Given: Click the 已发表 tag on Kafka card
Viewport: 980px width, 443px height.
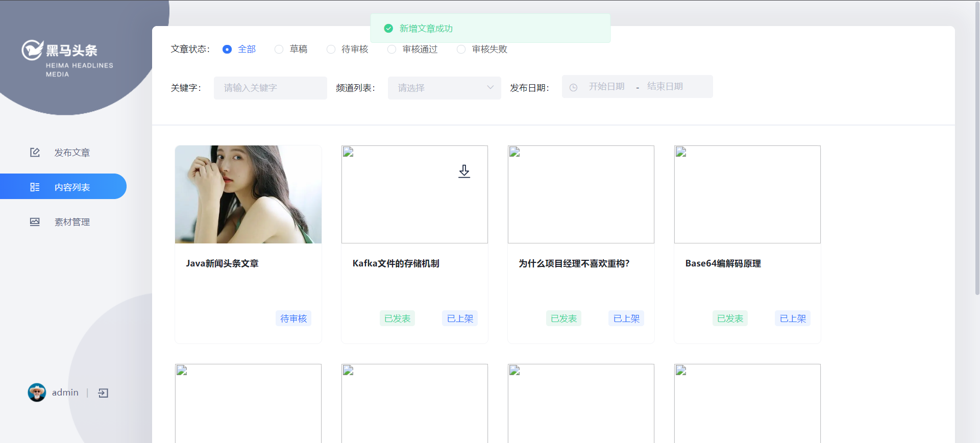Looking at the screenshot, I should point(397,318).
